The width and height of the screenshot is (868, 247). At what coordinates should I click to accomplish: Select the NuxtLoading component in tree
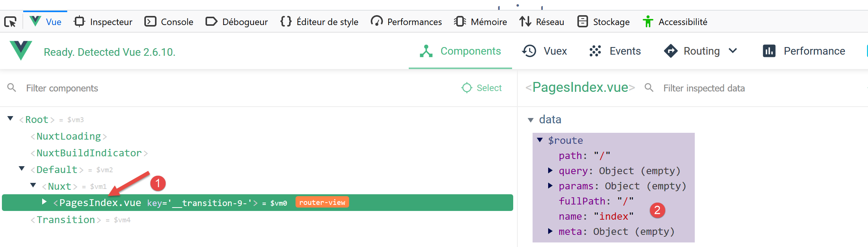(x=69, y=136)
